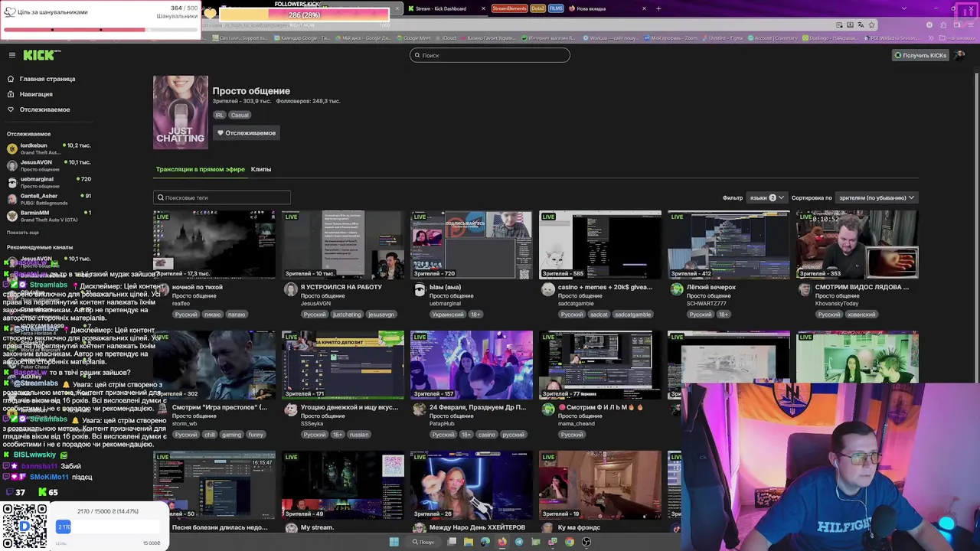Open Между Наро День ХХЕЙТЕРОВ thumbnail
This screenshot has height=551, width=980.
pyautogui.click(x=472, y=484)
